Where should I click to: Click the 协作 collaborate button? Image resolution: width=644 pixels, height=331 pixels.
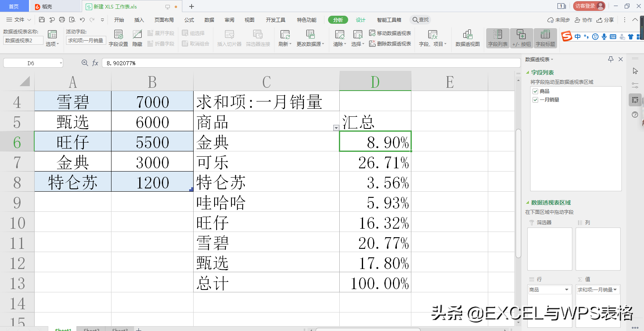pyautogui.click(x=584, y=20)
